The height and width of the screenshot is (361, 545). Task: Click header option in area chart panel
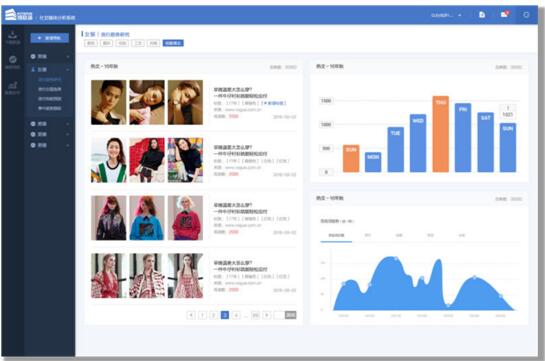pos(509,199)
